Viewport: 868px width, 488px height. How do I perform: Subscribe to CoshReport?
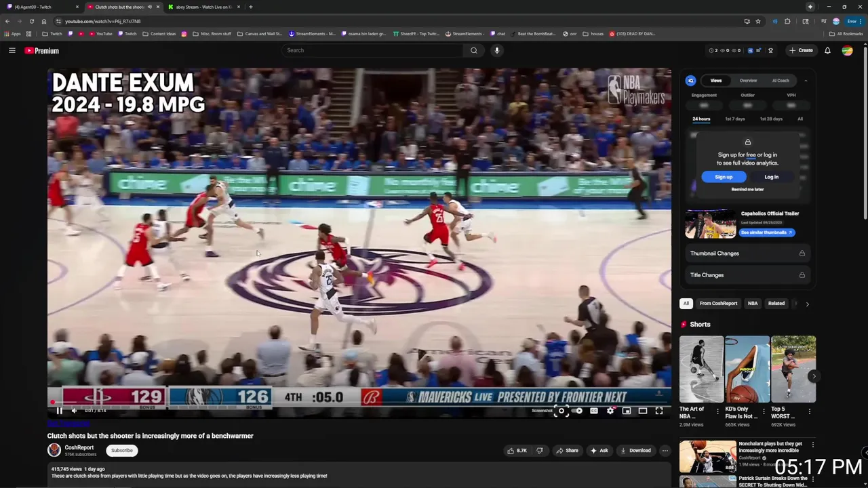(x=122, y=451)
